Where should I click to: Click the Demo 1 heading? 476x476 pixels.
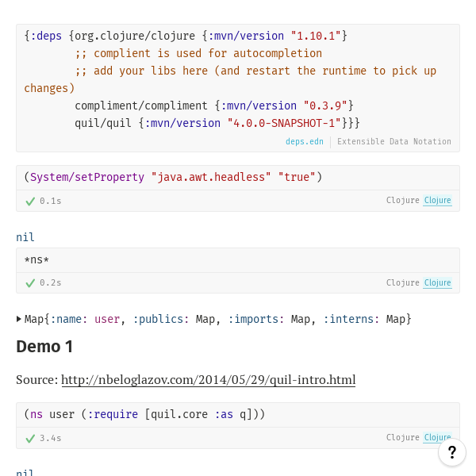pos(44,347)
